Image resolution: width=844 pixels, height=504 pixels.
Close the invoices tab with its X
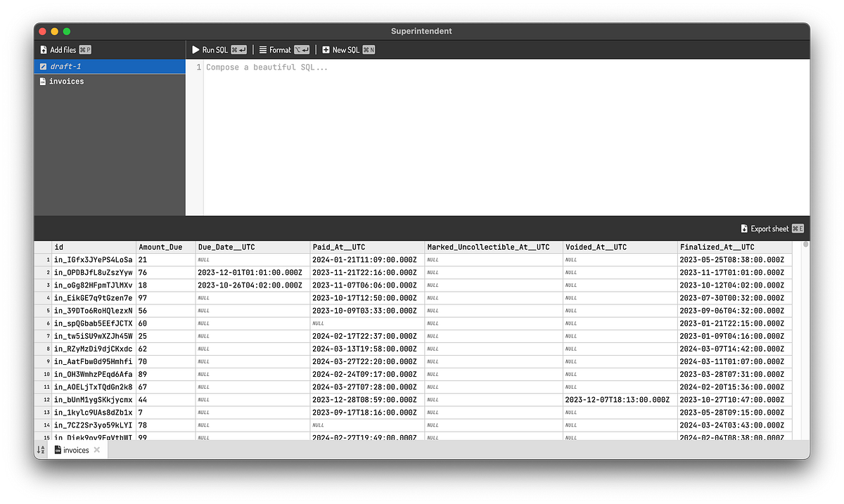tap(96, 449)
